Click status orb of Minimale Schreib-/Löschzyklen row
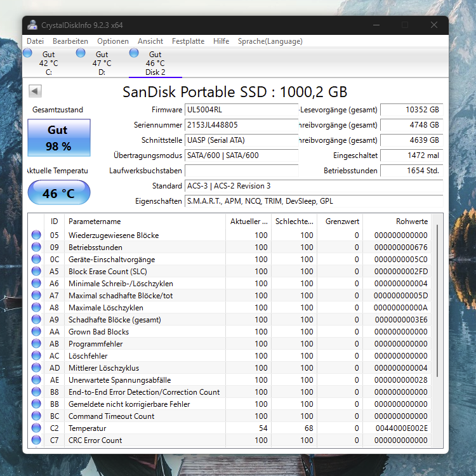 click(36, 283)
